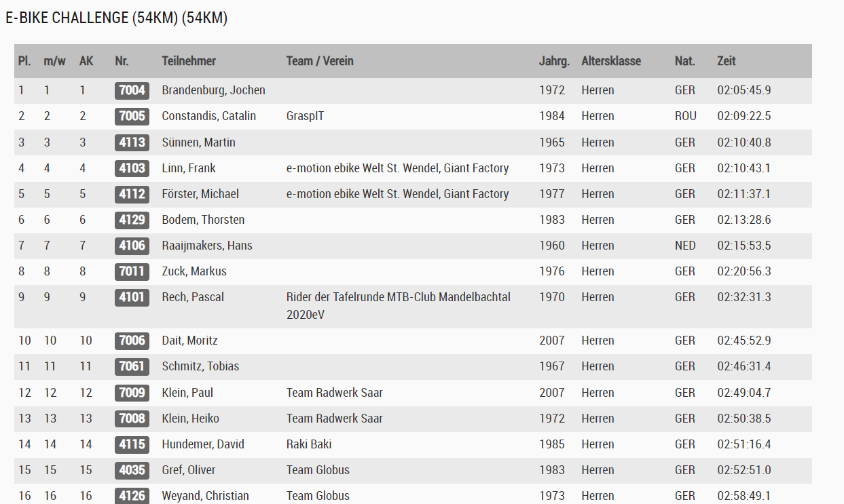Select rider Raaijmakers, Hans

206,246
